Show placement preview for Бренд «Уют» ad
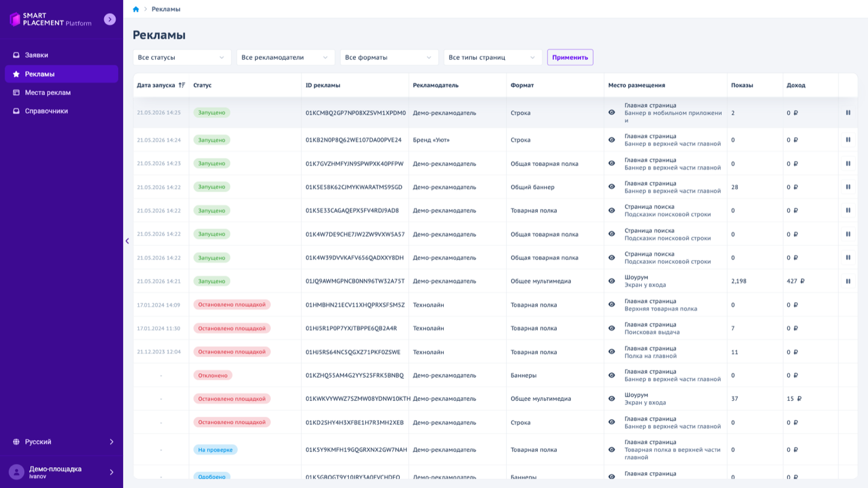 pyautogui.click(x=612, y=140)
